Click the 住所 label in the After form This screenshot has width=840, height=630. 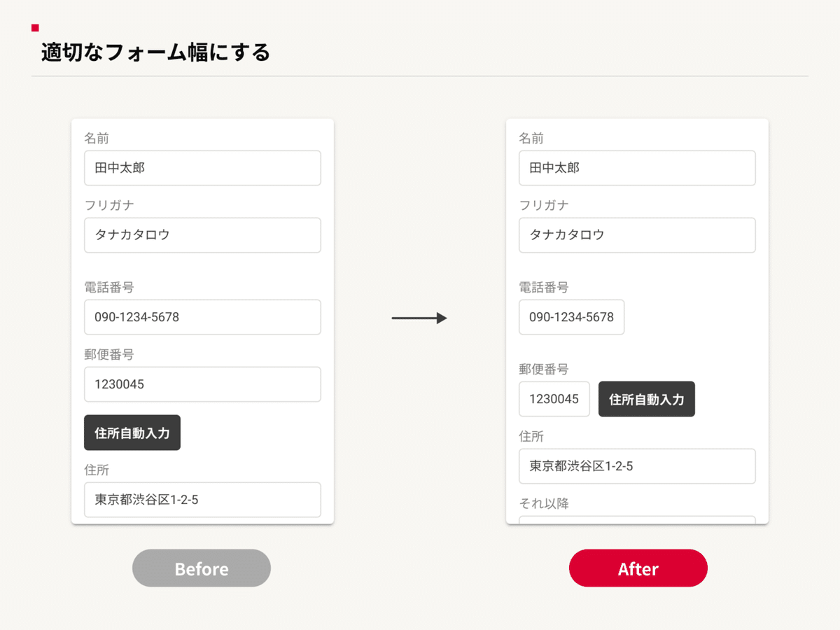click(x=531, y=436)
